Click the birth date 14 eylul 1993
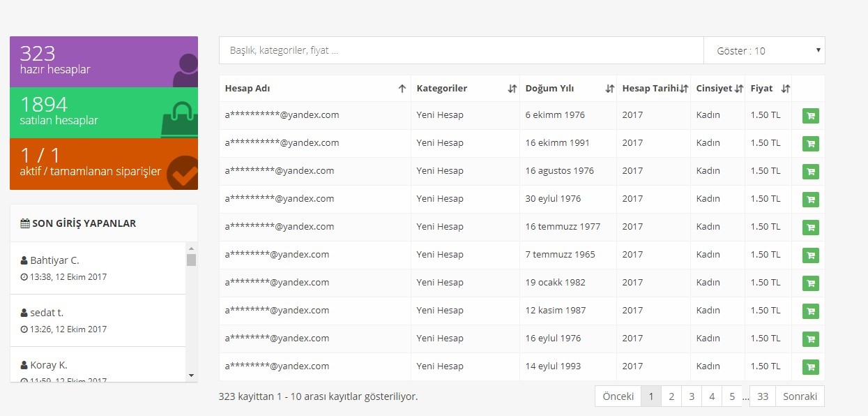Image resolution: width=868 pixels, height=416 pixels. pos(553,366)
